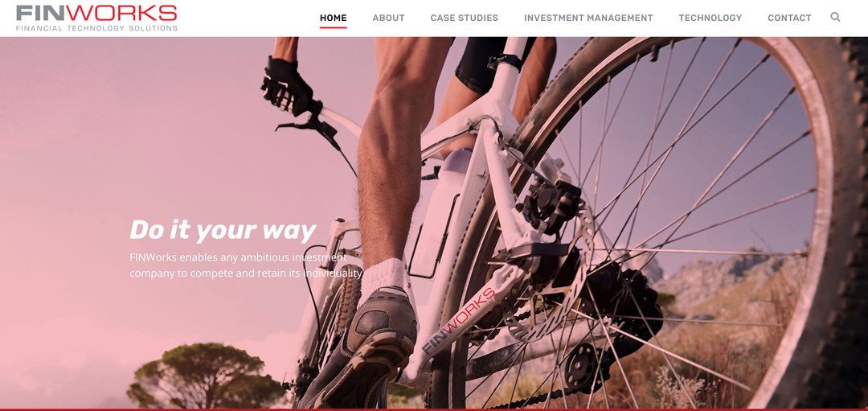Screen dimensions: 868x411
Task: Click the cyclist's white sock
Action: (383, 280)
